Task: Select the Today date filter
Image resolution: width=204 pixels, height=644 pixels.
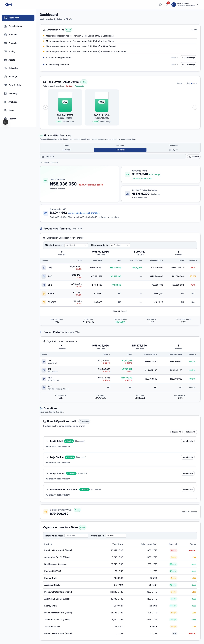Action: coord(67,145)
